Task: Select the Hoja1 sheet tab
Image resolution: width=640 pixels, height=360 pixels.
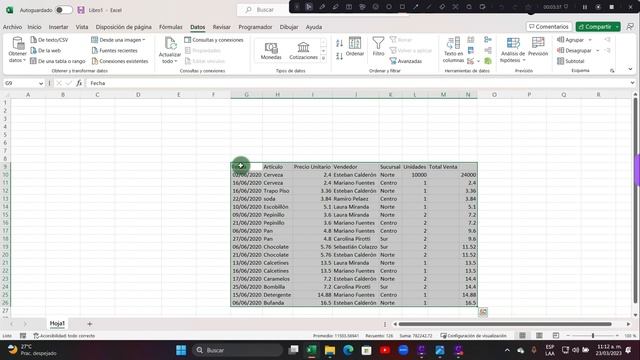Action: pos(57,323)
